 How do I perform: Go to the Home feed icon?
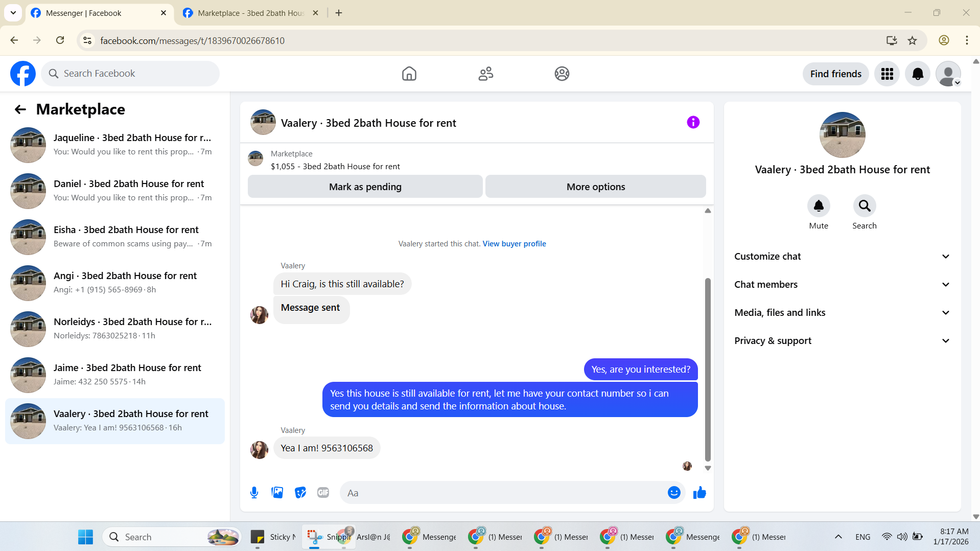coord(409,74)
